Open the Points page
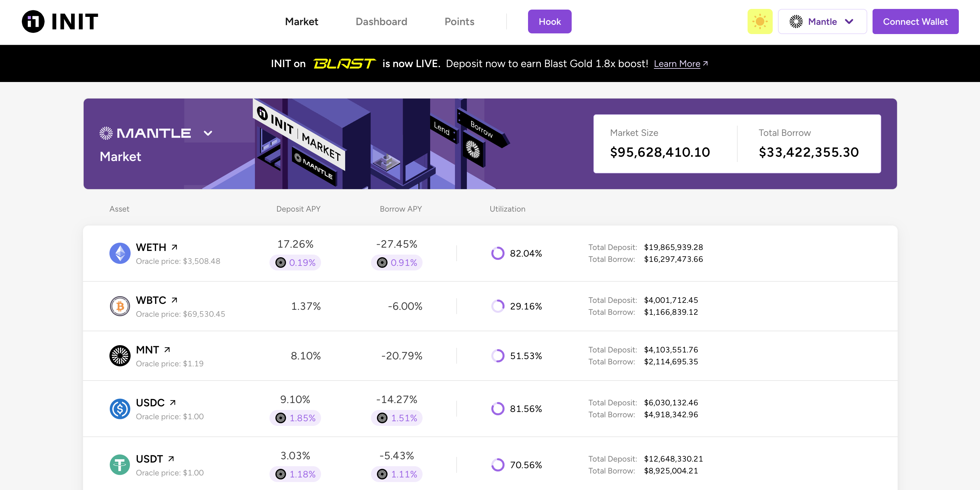The height and width of the screenshot is (490, 980). click(459, 21)
